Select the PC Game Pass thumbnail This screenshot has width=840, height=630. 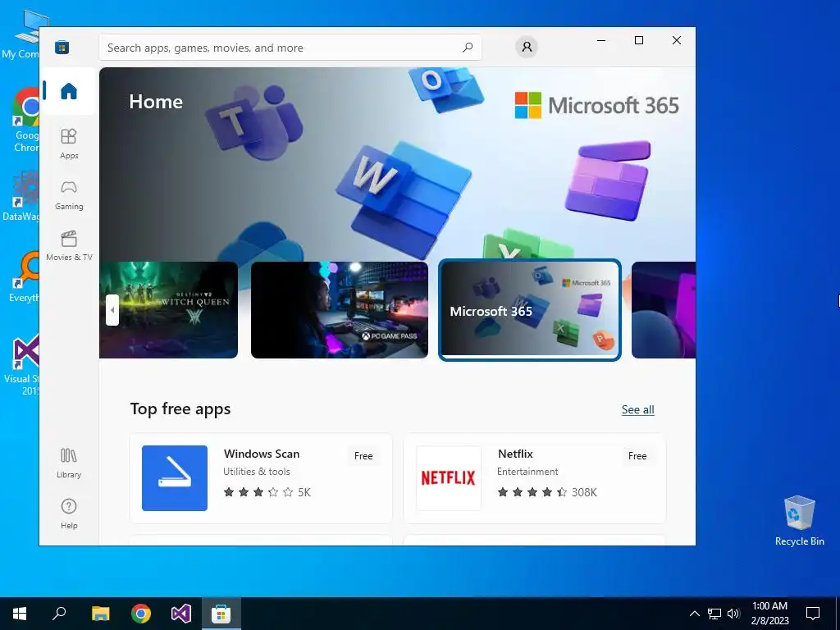tap(339, 309)
